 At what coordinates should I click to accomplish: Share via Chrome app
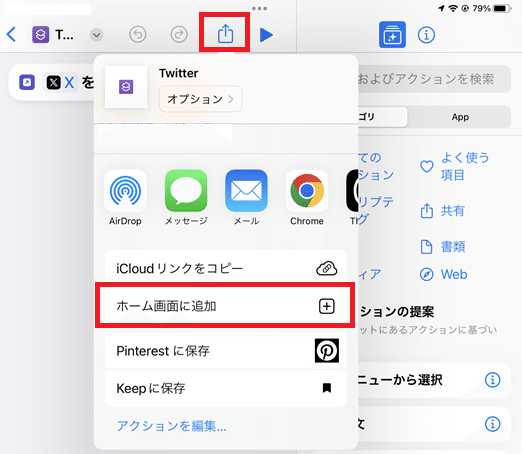[x=307, y=198]
